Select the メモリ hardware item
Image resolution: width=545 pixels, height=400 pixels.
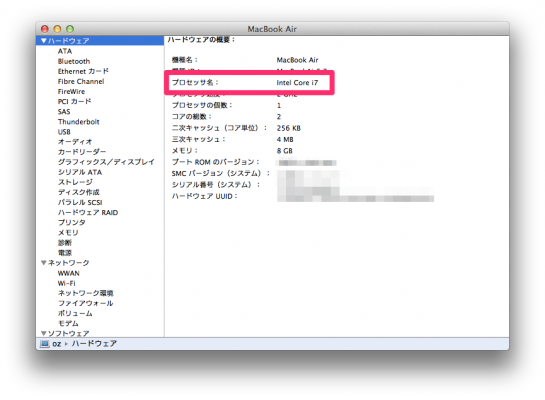coord(68,232)
